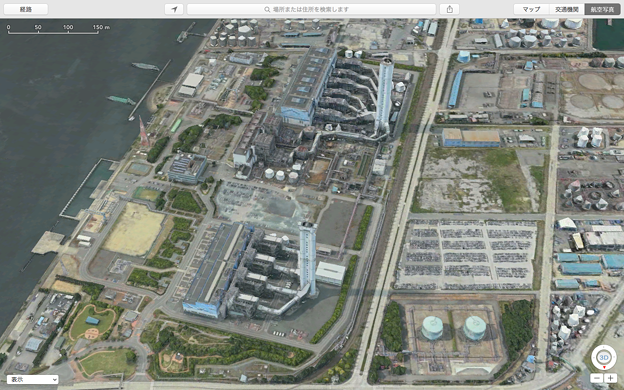Open the share button in toolbar
This screenshot has height=390, width=624.
pyautogui.click(x=450, y=9)
